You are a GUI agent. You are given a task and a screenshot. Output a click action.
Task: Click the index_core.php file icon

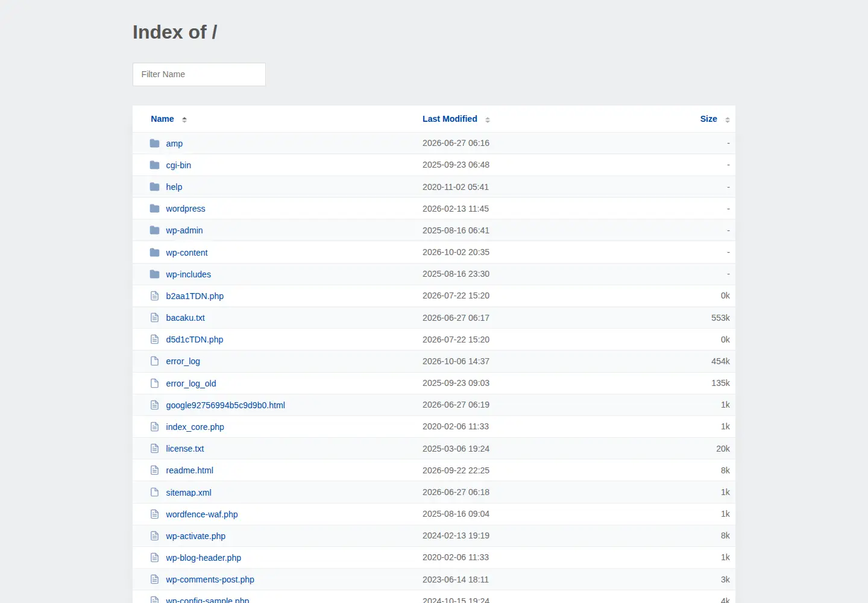[155, 427]
